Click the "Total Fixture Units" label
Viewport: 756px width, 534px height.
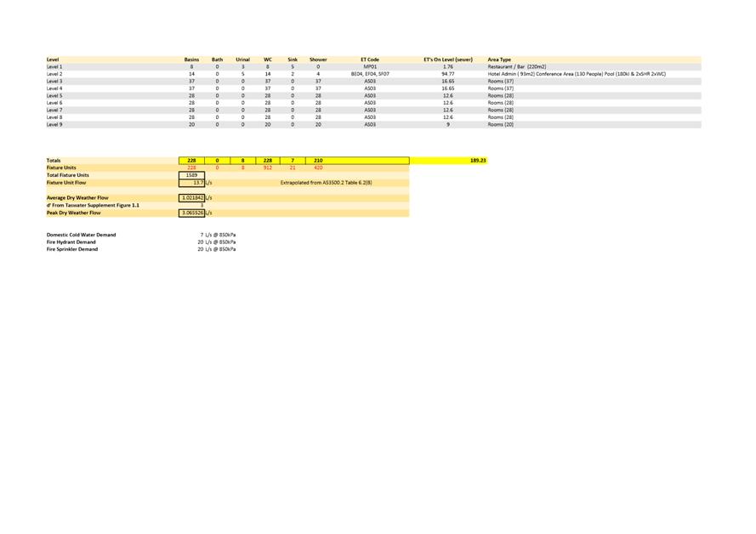click(67, 175)
